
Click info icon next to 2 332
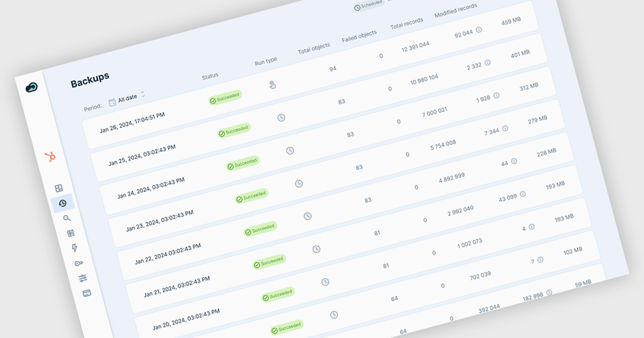pyautogui.click(x=487, y=62)
